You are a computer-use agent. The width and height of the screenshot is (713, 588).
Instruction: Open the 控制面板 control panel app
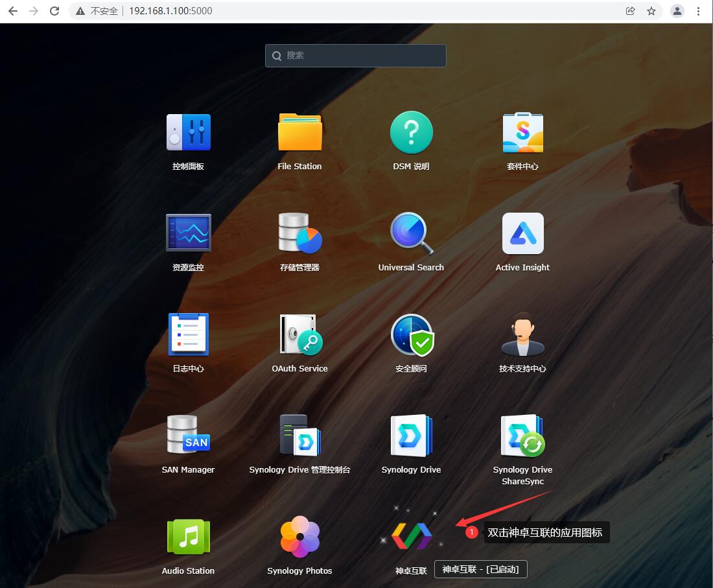tap(188, 132)
